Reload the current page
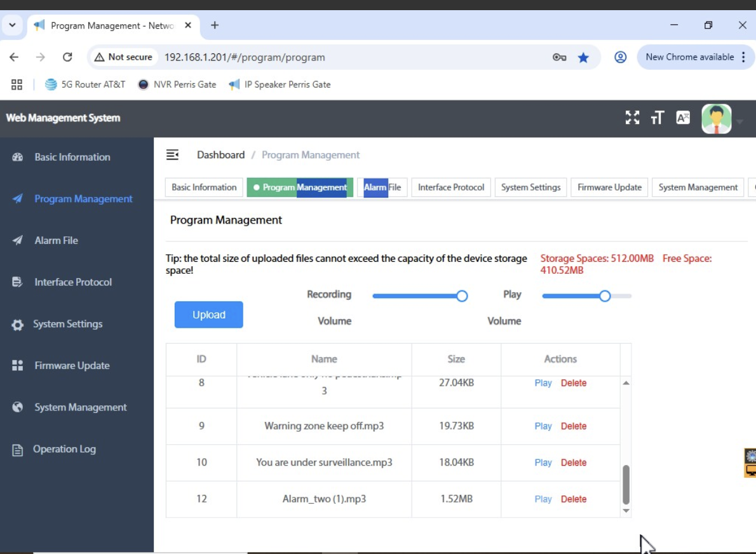The image size is (756, 554). [x=67, y=57]
